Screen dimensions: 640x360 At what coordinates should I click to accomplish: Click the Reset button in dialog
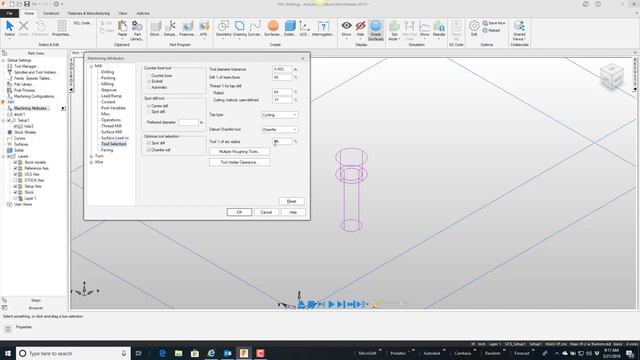(x=291, y=201)
